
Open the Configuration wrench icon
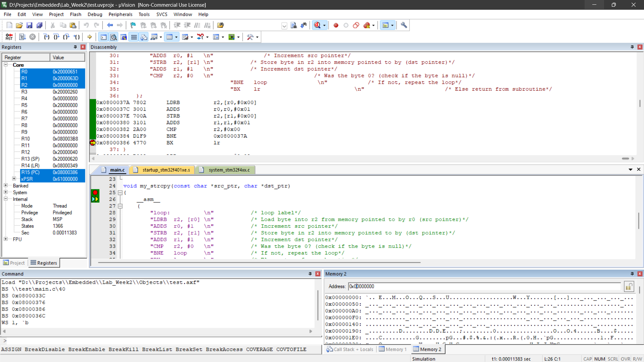[x=404, y=25]
